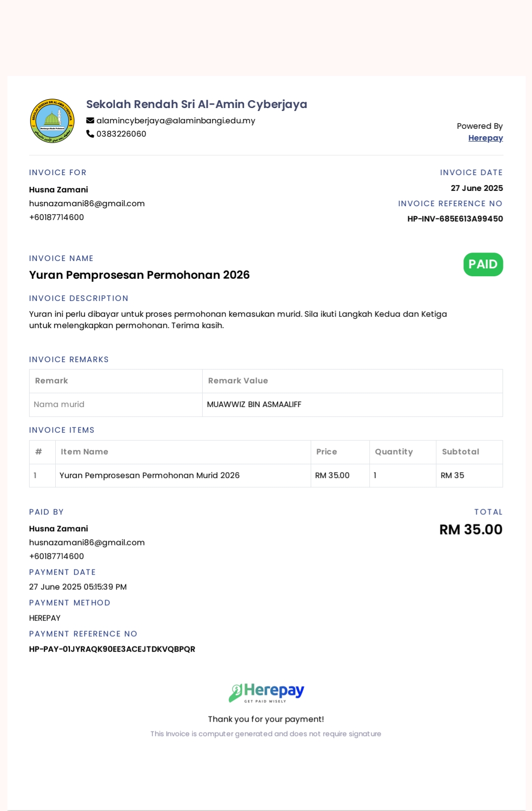
Task: Click the Herepay footer logo
Action: coord(266,693)
